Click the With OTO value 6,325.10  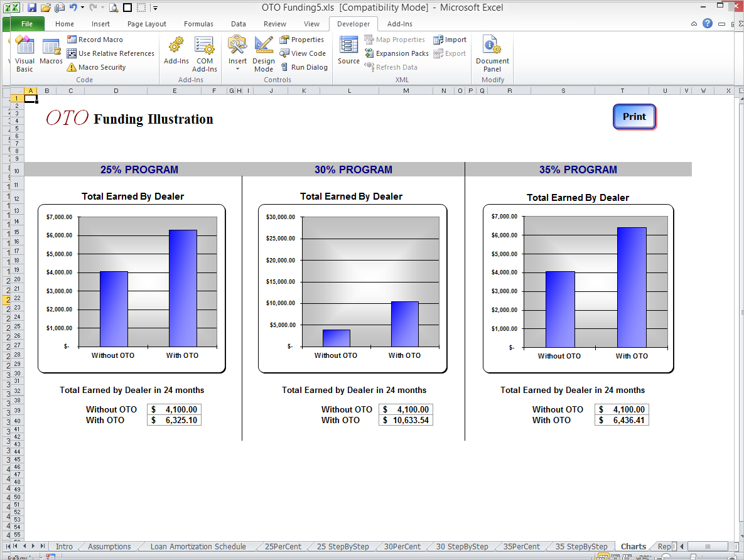174,421
